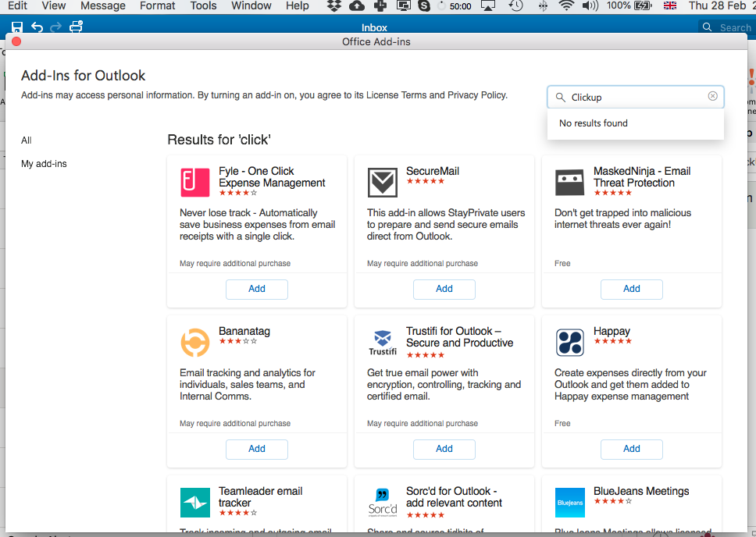756x537 pixels.
Task: Open Bluetooth menu bar icon
Action: coord(543,5)
